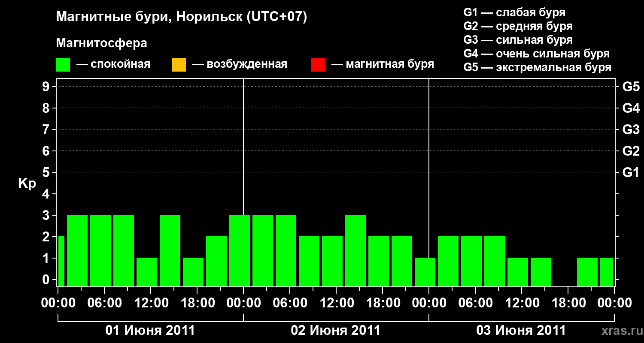Click the red 'магнитная буря' legend swatch

pyautogui.click(x=318, y=65)
